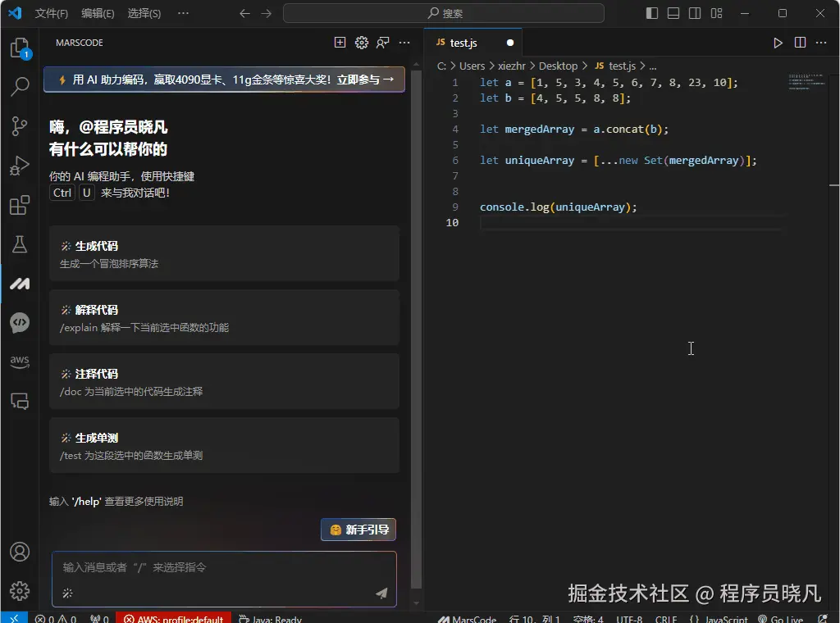
Task: Customize layout icon in title bar
Action: pos(716,13)
